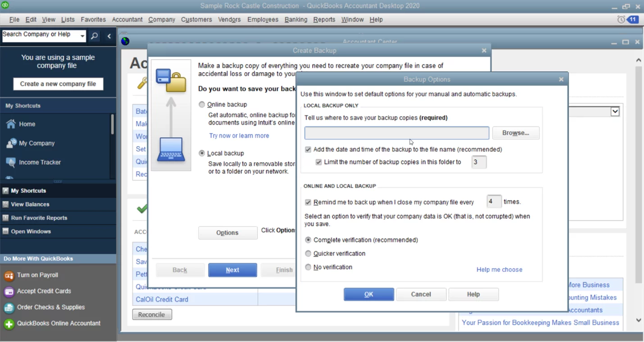Click the Accept Credit Cards icon
This screenshot has width=644, height=342.
(9, 291)
